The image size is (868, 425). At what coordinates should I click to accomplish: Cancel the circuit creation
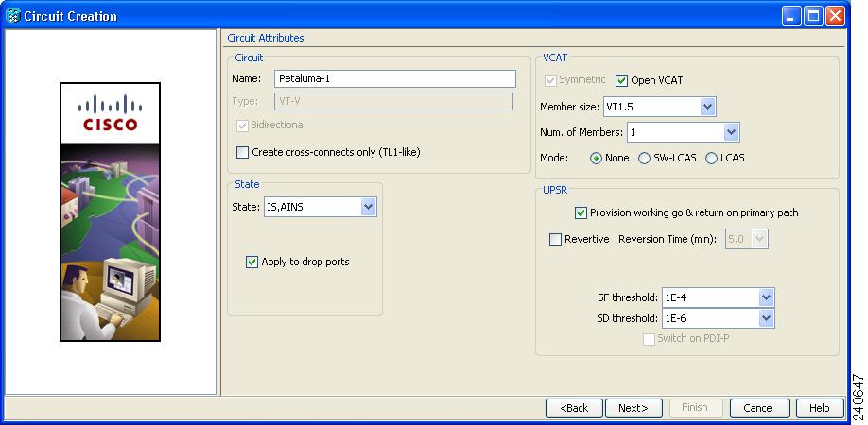click(759, 408)
